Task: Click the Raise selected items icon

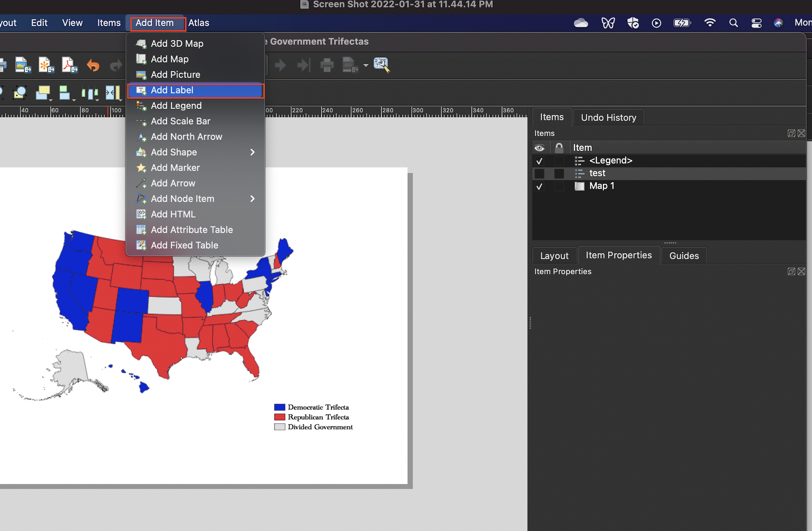Action: 43,93
